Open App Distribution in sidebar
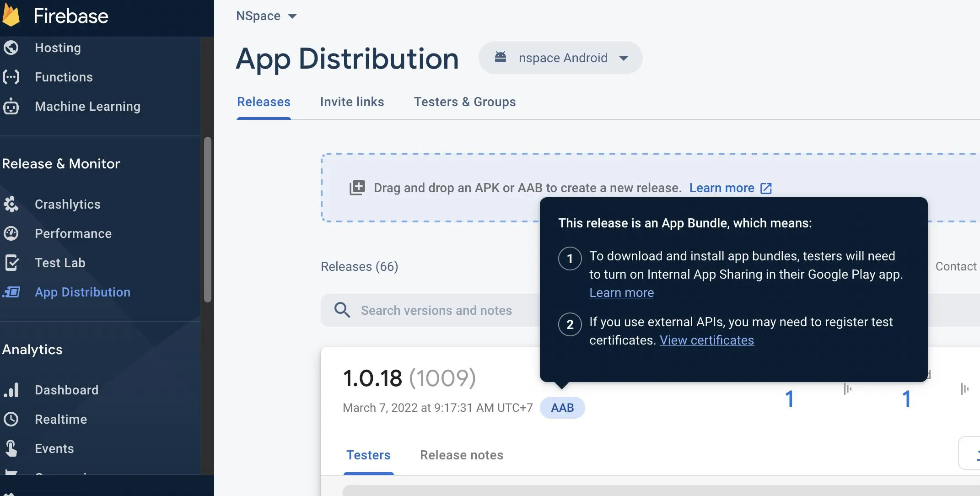Viewport: 980px width, 496px height. (82, 292)
